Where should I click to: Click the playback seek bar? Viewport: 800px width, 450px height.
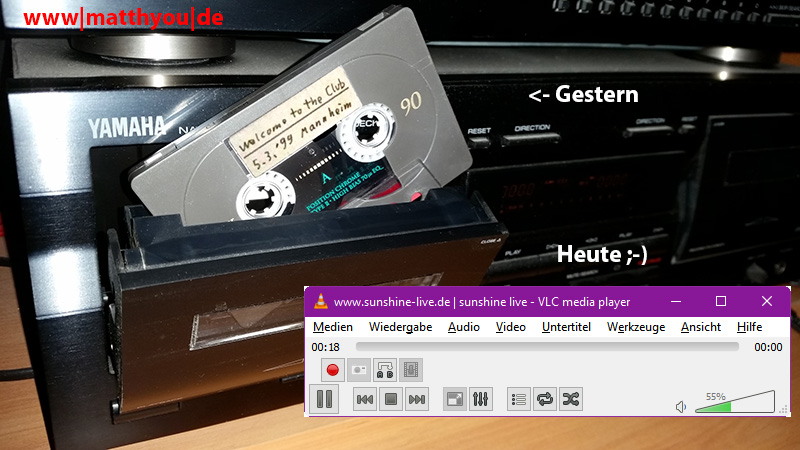(x=546, y=347)
